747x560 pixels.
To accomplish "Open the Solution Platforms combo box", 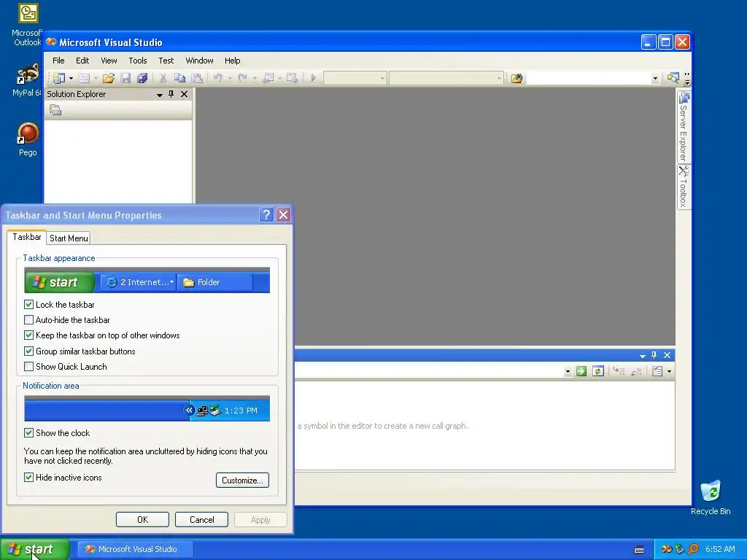I will [x=446, y=77].
